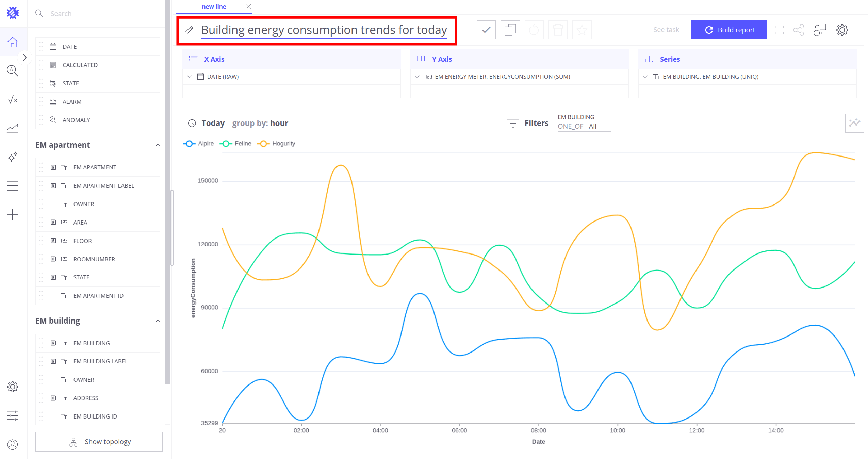Click the duplicate report copy icon
This screenshot has height=459, width=868.
[x=510, y=30]
